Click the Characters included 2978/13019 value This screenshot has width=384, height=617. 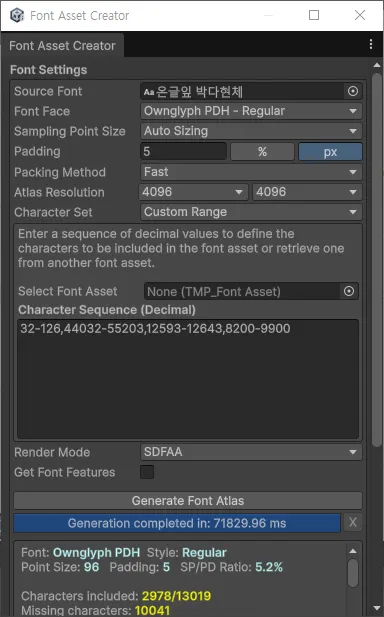(176, 596)
